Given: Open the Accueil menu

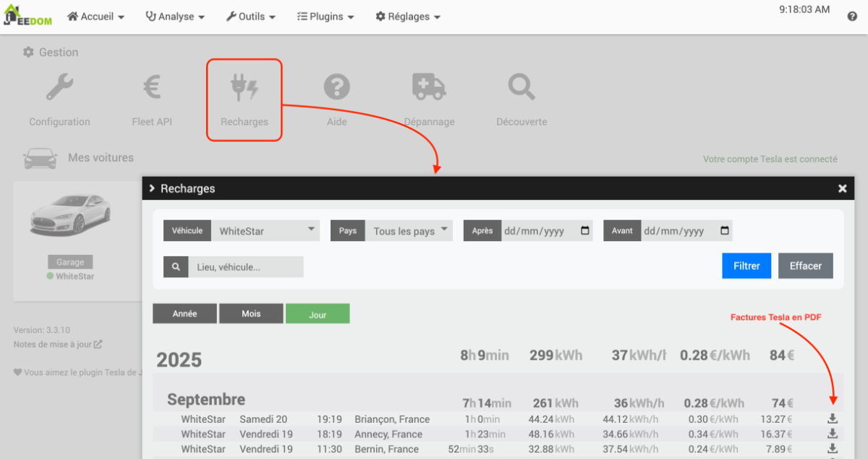Looking at the screenshot, I should pyautogui.click(x=95, y=17).
